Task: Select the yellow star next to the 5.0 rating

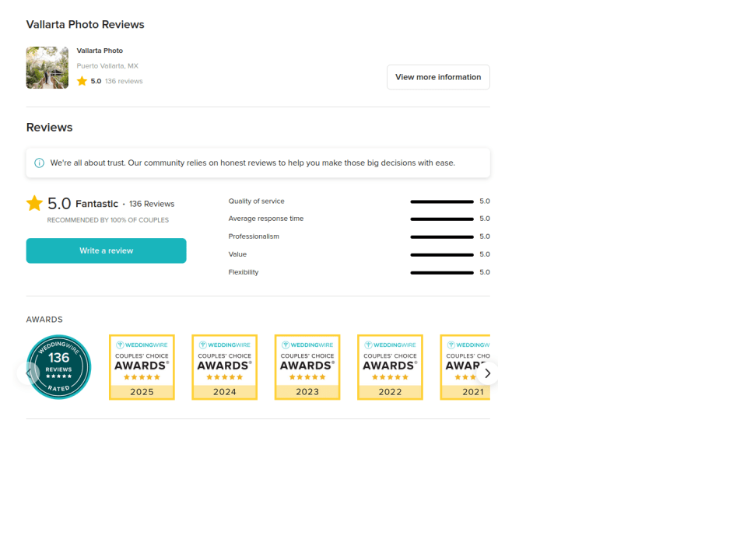Action: [34, 203]
